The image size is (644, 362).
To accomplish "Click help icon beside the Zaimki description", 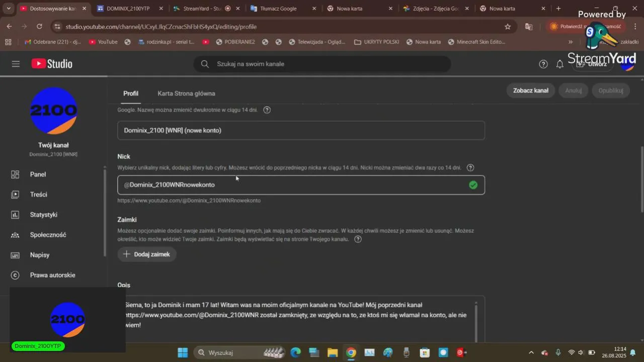I will (358, 239).
